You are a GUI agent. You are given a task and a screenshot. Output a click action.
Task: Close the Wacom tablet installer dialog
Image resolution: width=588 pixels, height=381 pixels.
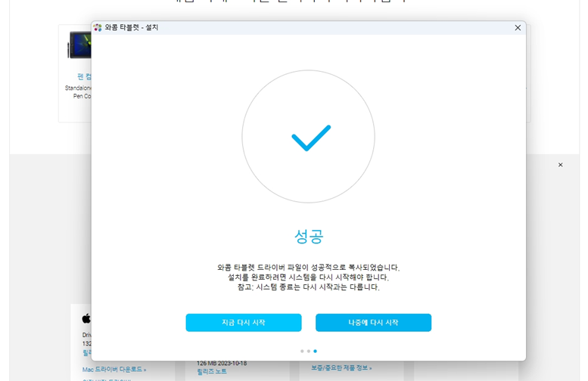click(518, 28)
